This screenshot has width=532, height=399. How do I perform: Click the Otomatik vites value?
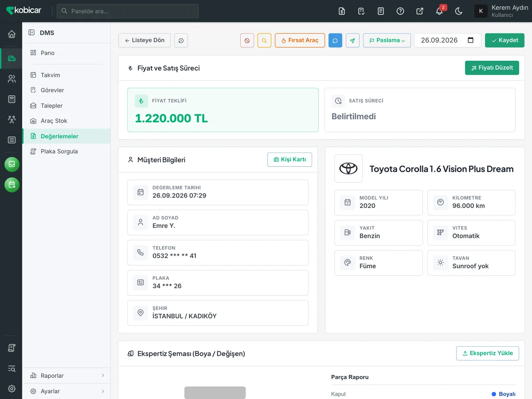pos(466,236)
